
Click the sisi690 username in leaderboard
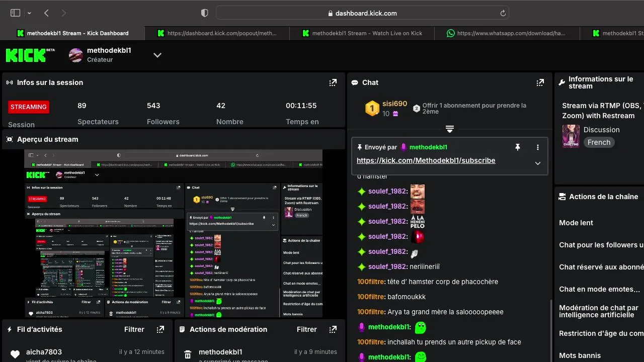394,104
